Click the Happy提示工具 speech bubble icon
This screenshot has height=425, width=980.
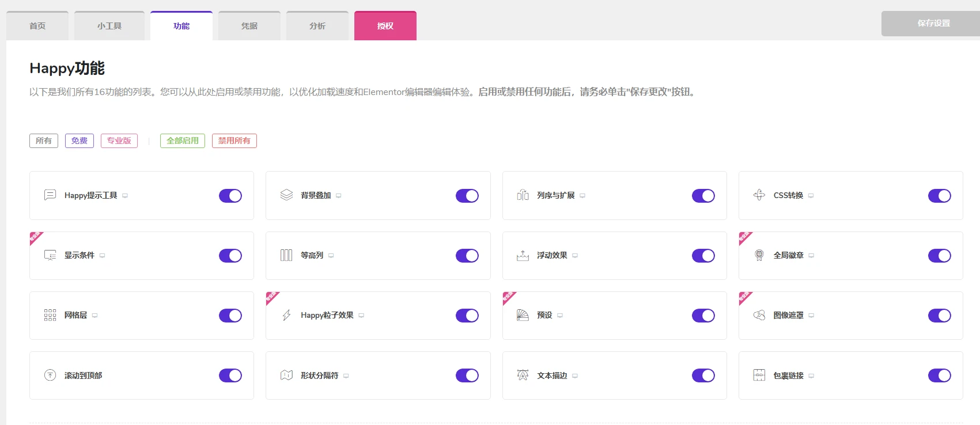[50, 195]
